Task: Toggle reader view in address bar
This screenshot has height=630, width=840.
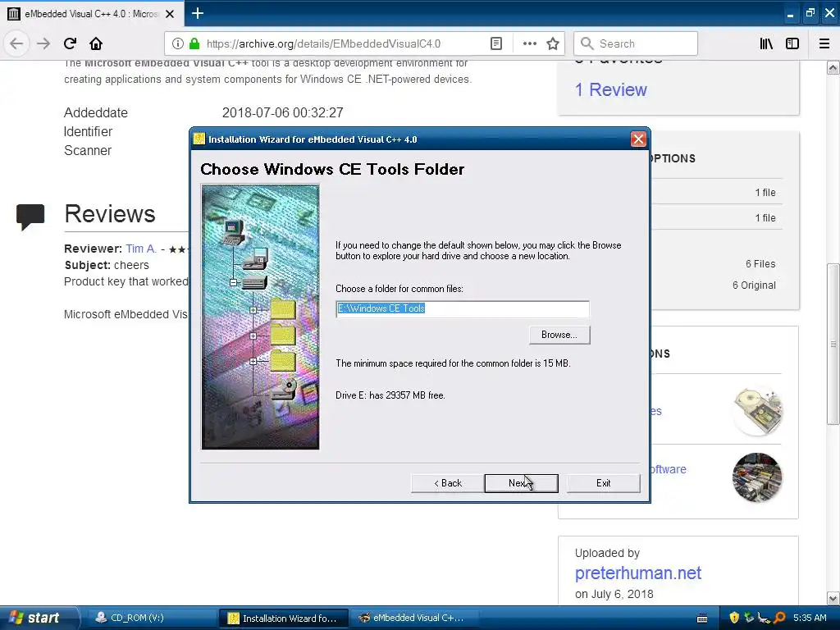Action: [x=496, y=44]
